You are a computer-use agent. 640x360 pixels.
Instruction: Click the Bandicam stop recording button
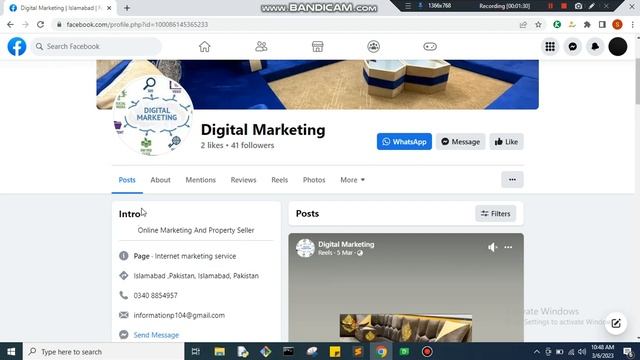click(564, 6)
